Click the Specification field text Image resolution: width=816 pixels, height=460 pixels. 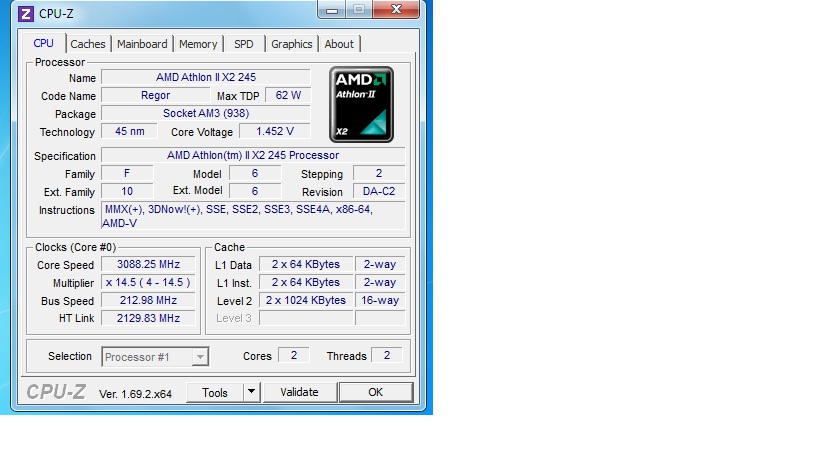pyautogui.click(x=253, y=155)
